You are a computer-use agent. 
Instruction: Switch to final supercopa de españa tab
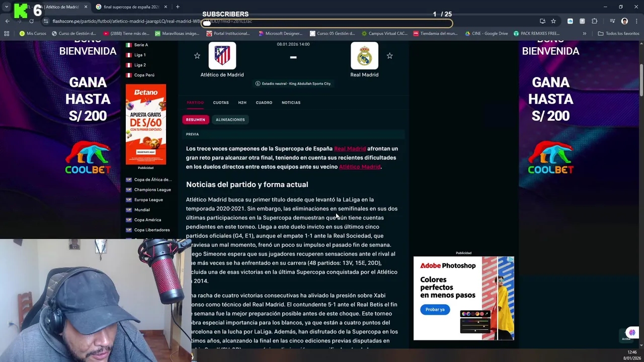click(x=131, y=7)
